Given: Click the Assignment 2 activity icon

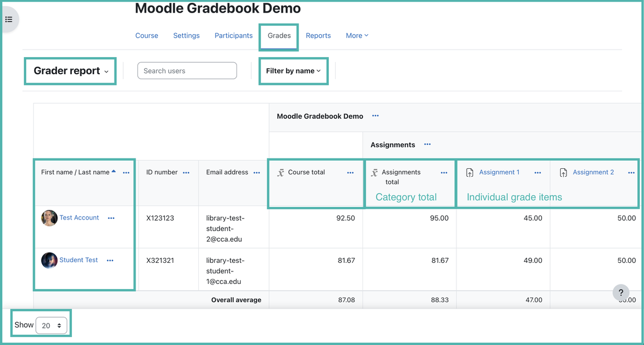Looking at the screenshot, I should click(563, 172).
